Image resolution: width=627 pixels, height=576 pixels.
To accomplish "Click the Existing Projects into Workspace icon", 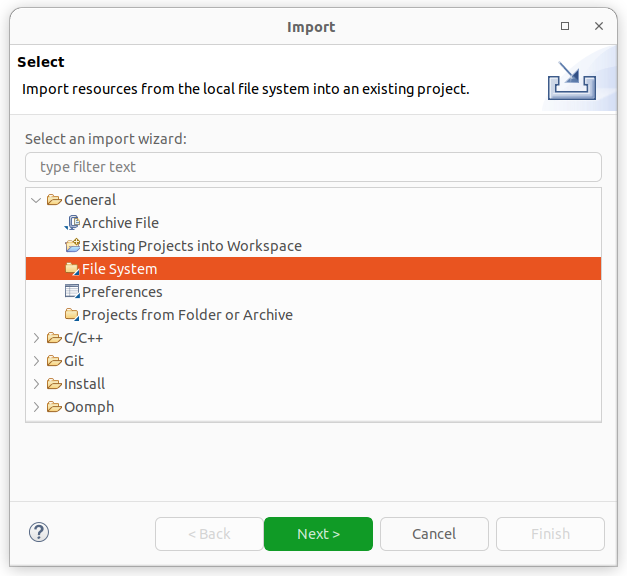I will click(71, 246).
